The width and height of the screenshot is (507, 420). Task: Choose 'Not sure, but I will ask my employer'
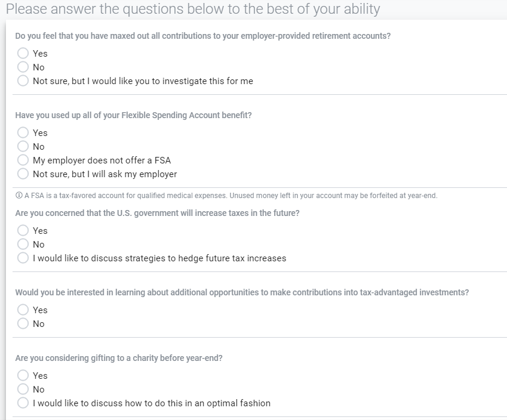(x=23, y=174)
